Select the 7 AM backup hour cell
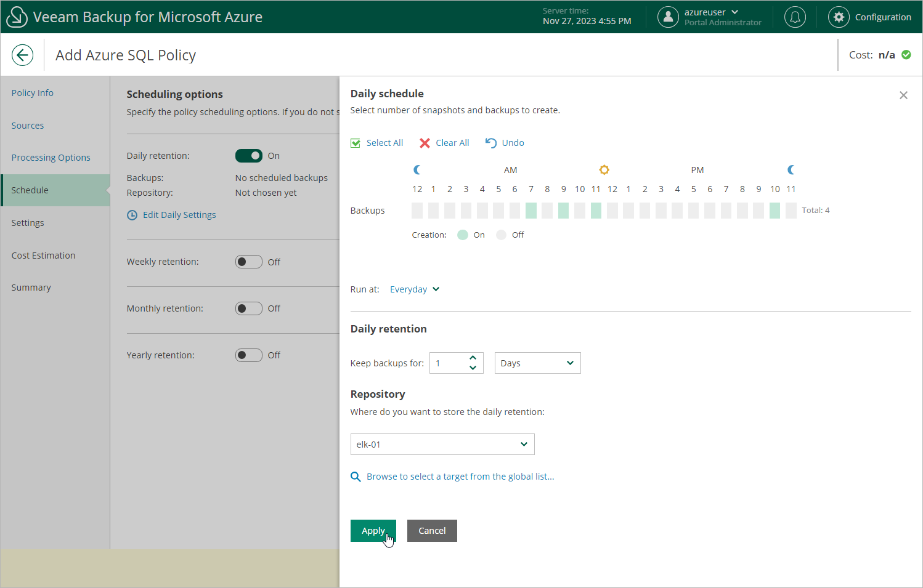The width and height of the screenshot is (923, 588). (x=531, y=211)
